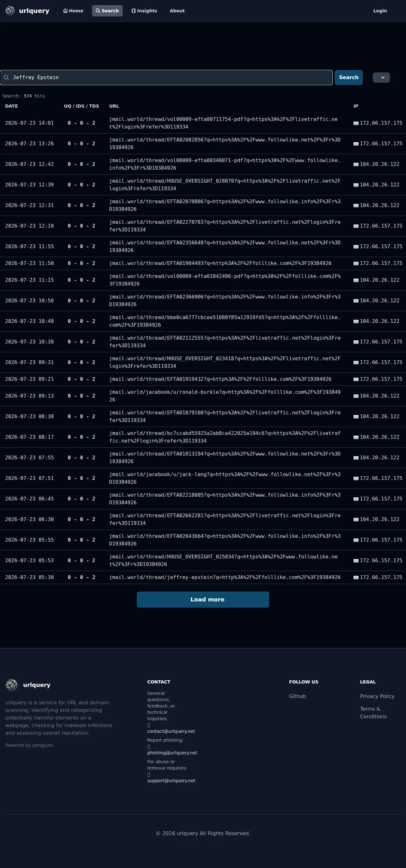Focus the Jeffrey Epstein search input
This screenshot has height=868, width=406.
(x=166, y=78)
